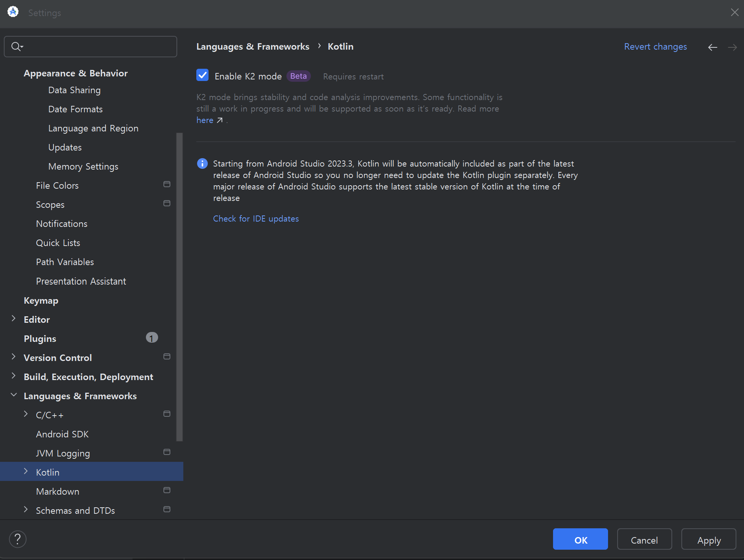Click the search magnifier icon
This screenshot has height=560, width=744.
[x=16, y=47]
